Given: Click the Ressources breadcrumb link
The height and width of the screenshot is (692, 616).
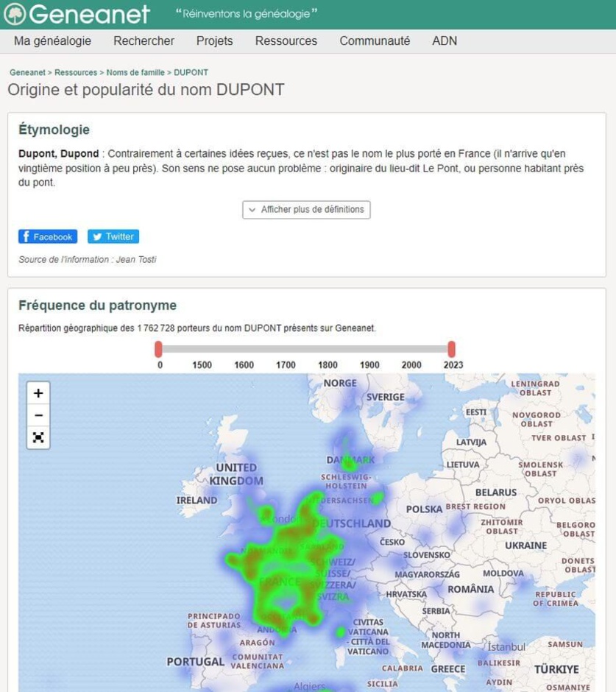Looking at the screenshot, I should [76, 73].
